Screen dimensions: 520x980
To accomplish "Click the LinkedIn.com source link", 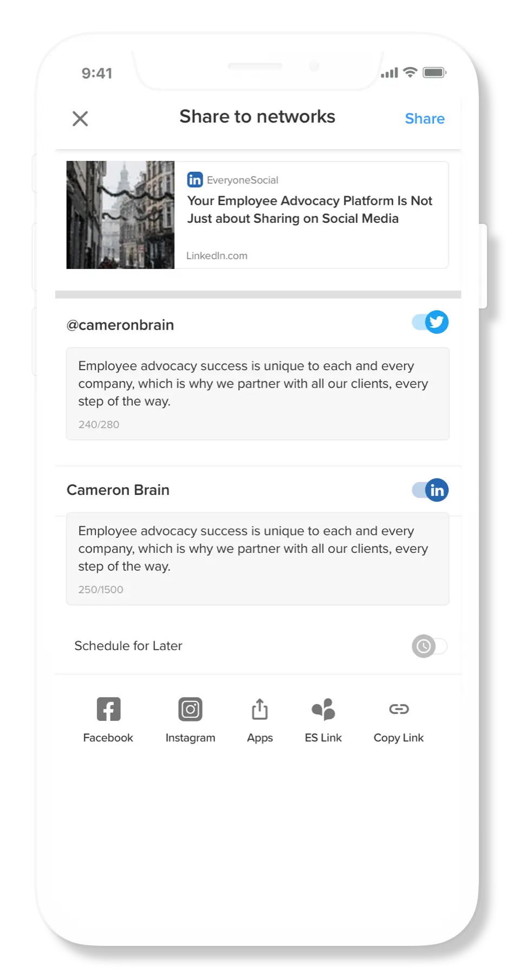I will [217, 255].
